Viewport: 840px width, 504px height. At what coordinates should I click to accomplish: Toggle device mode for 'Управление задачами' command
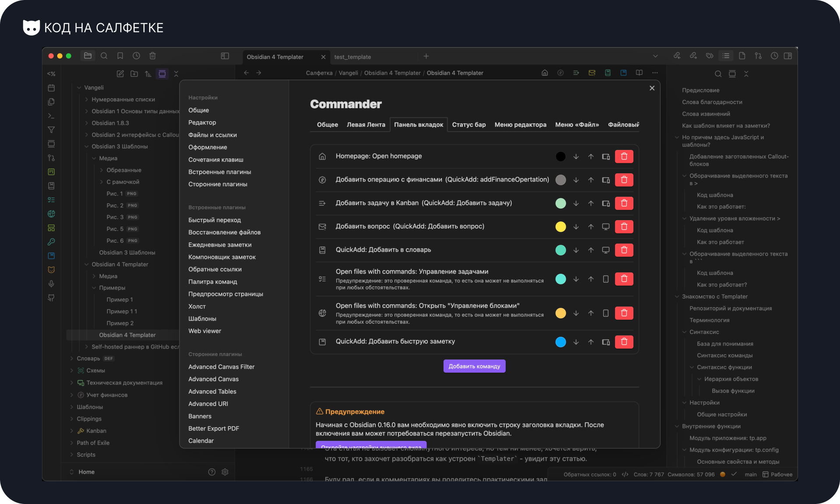click(x=605, y=279)
